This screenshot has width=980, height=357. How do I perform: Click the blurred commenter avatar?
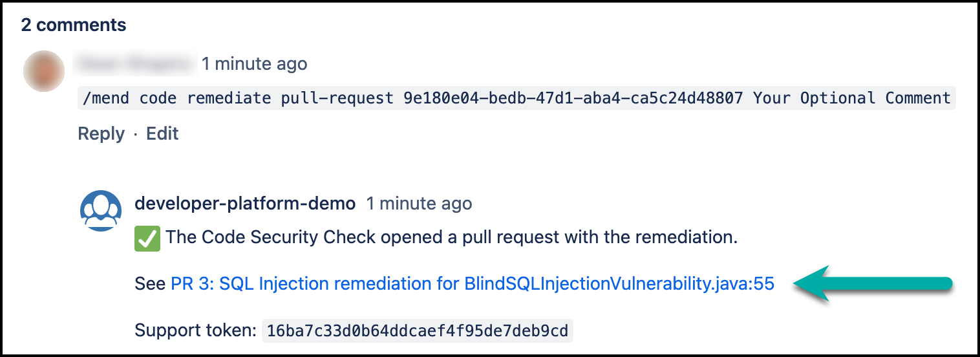click(44, 70)
